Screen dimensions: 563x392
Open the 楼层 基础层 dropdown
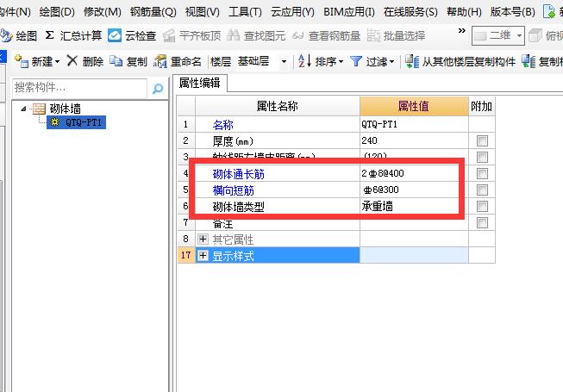coord(284,62)
